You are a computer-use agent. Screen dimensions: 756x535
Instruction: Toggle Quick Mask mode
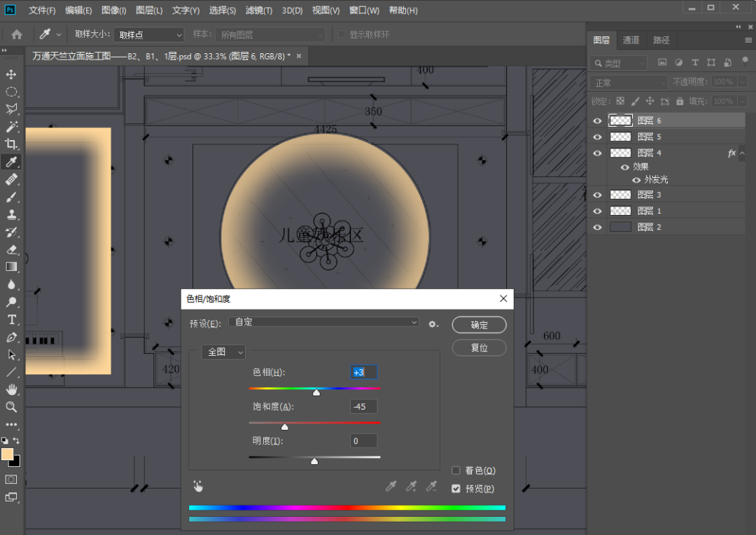click(11, 479)
